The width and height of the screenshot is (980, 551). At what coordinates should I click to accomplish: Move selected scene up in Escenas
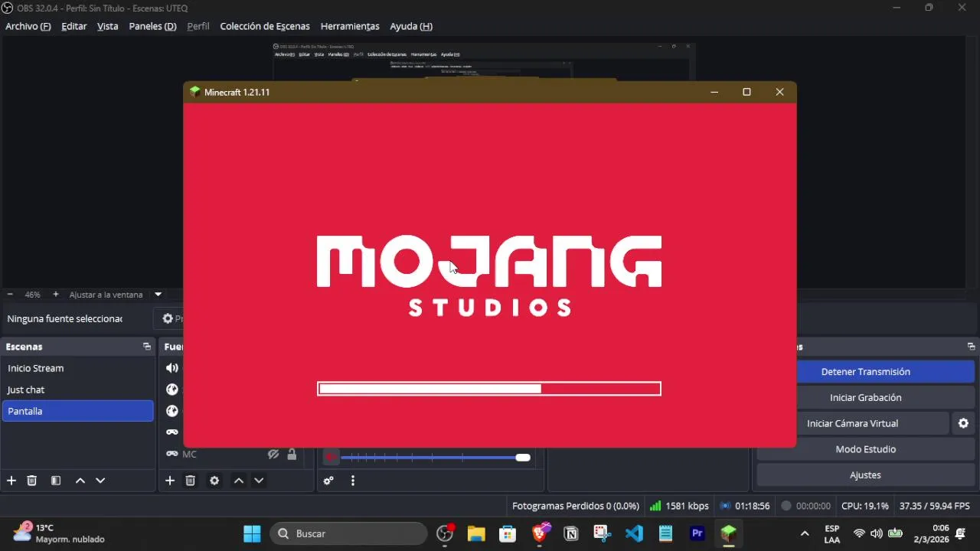[x=80, y=481]
